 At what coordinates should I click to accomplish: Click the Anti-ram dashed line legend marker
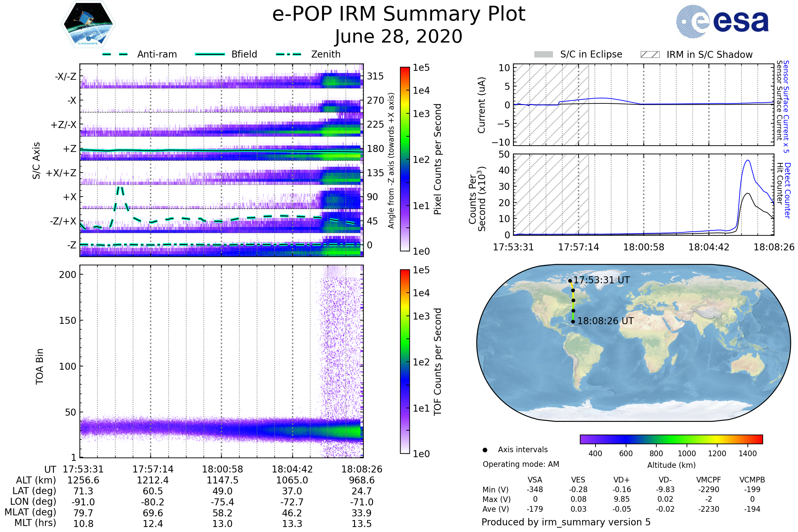click(115, 54)
